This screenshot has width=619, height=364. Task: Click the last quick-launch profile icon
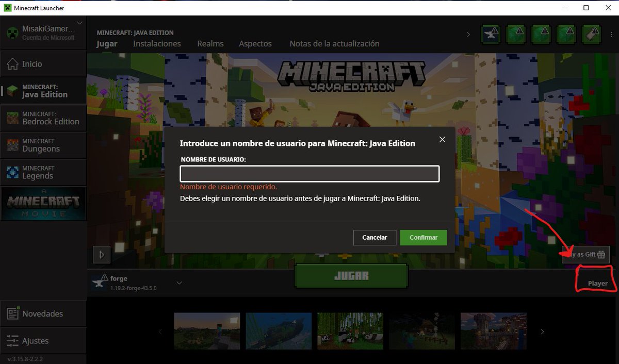point(591,34)
